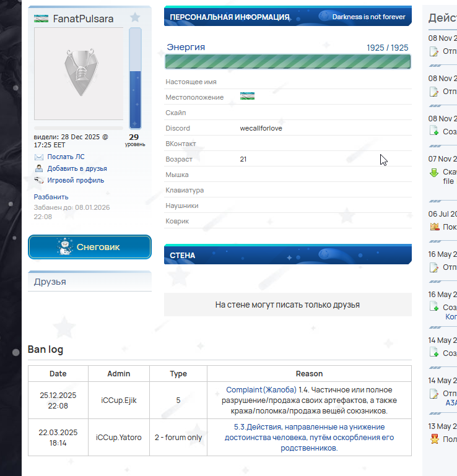Click the add friend person icon
Screen dimensions: 457x476
(x=39, y=168)
